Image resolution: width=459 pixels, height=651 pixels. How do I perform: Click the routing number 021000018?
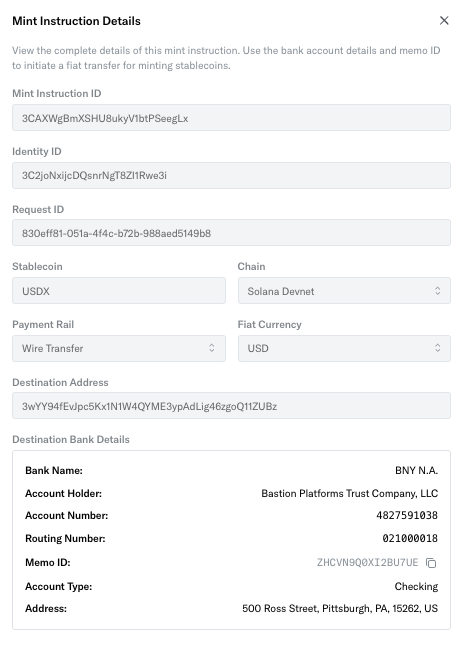[x=410, y=538]
